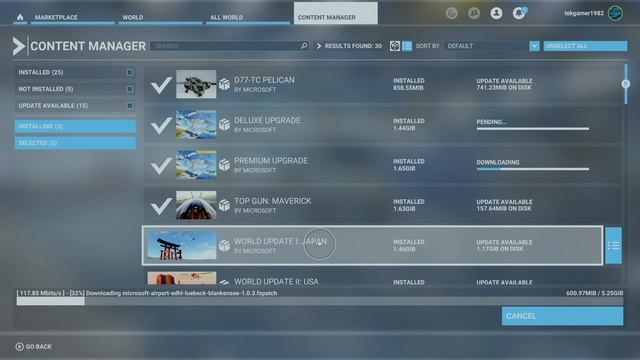This screenshot has width=640, height=360.
Task: Click the World Update II: USA title
Action: [276, 281]
